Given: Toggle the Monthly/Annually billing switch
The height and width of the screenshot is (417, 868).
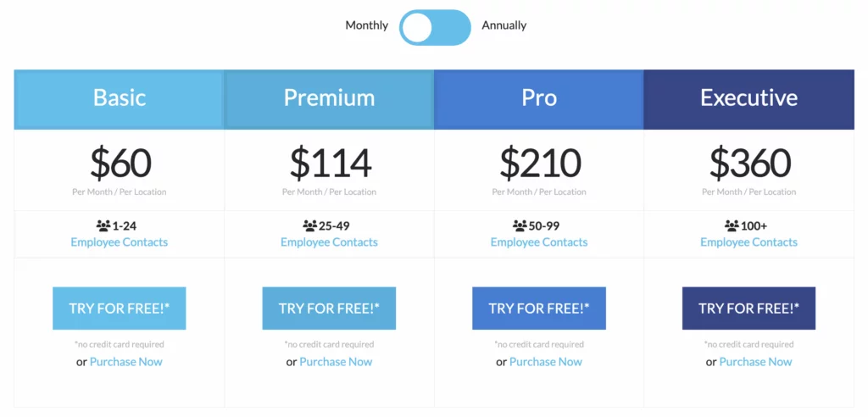Looking at the screenshot, I should 435,27.
